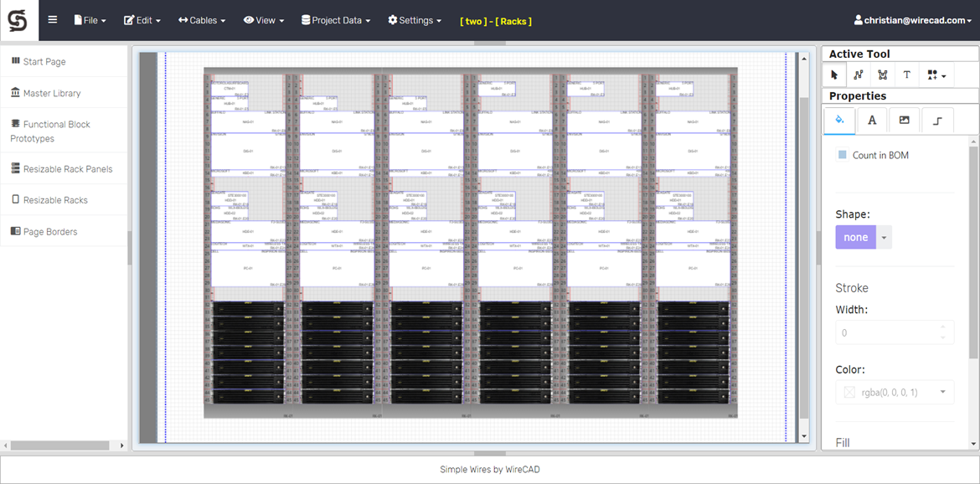
Task: Select the polyline path tool
Action: pyautogui.click(x=859, y=75)
